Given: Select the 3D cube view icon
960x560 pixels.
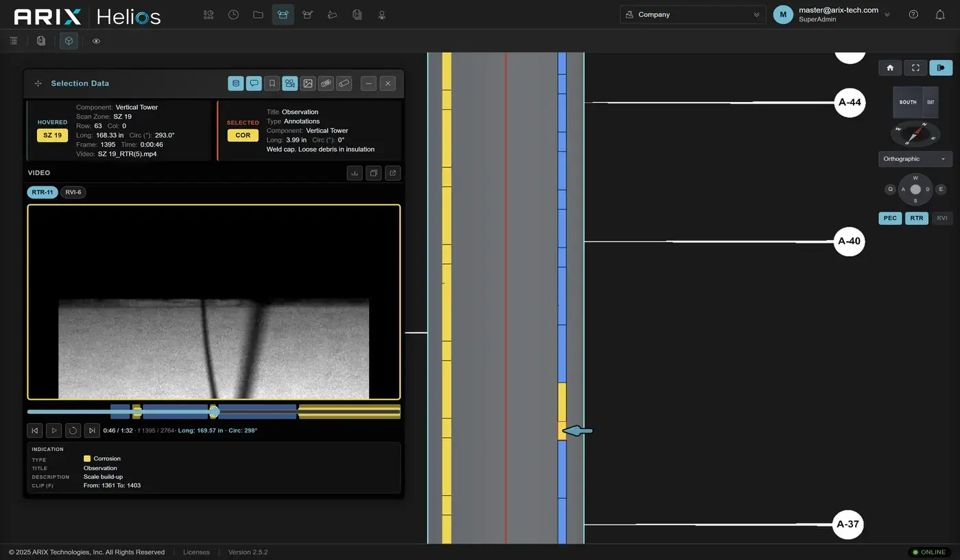Looking at the screenshot, I should pos(69,41).
